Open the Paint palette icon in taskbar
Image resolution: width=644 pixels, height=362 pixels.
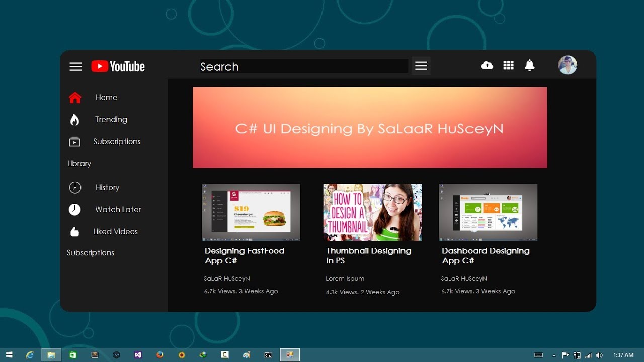click(247, 355)
